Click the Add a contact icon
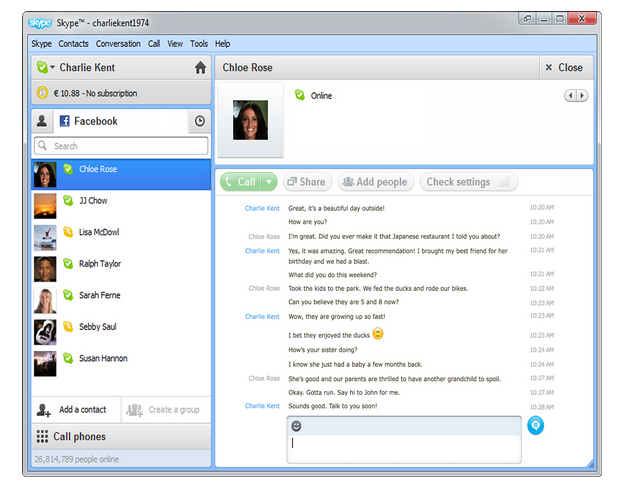620x487 pixels. tap(44, 410)
